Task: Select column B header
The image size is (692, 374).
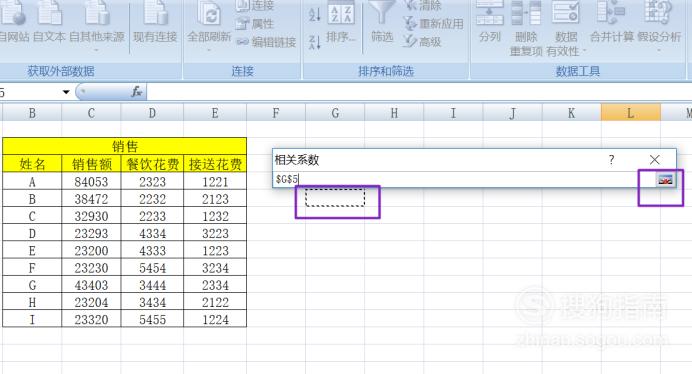Action: tap(32, 113)
